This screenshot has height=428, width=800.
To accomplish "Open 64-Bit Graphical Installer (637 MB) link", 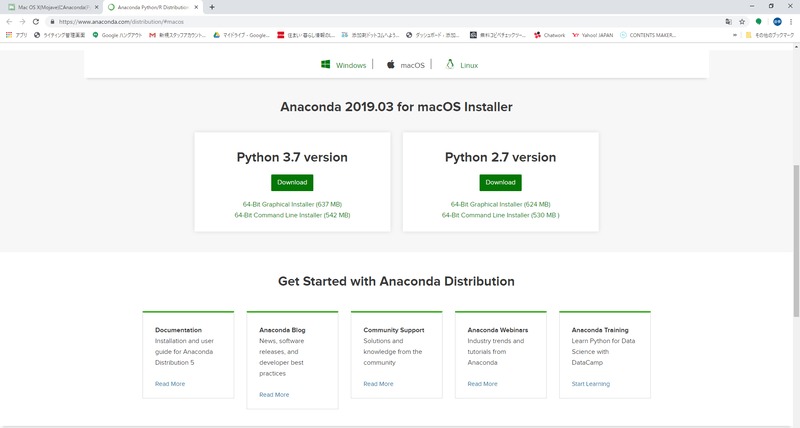I will coord(292,204).
